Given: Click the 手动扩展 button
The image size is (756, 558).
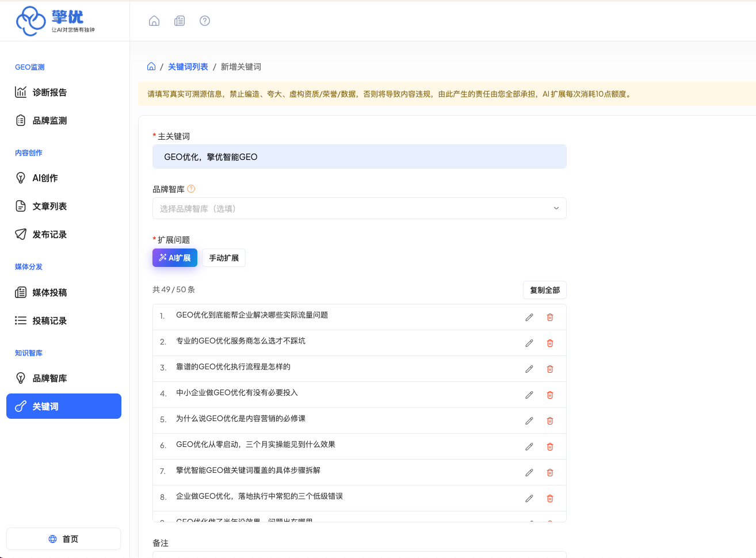Looking at the screenshot, I should click(224, 258).
